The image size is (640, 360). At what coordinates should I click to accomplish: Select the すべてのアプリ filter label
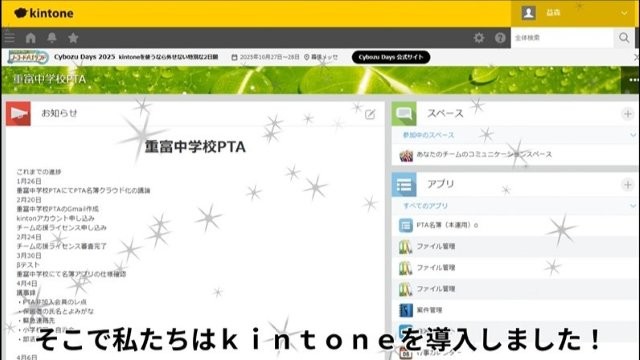(x=425, y=206)
